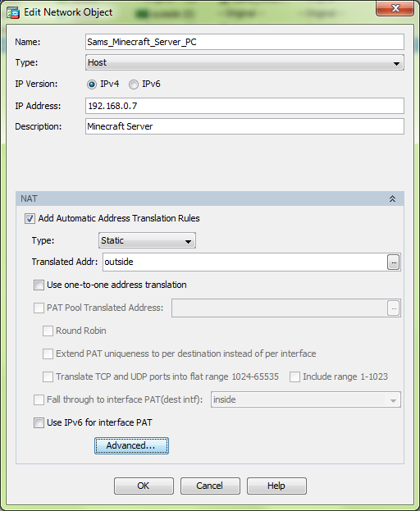Confirm with the OK button
Image resolution: width=420 pixels, height=511 pixels.
tap(144, 486)
